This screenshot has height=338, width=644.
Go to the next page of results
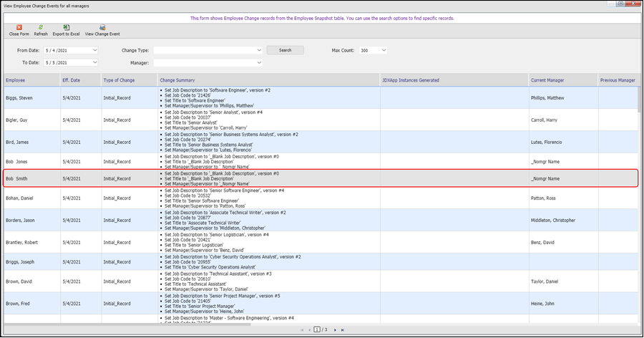tap(334, 330)
